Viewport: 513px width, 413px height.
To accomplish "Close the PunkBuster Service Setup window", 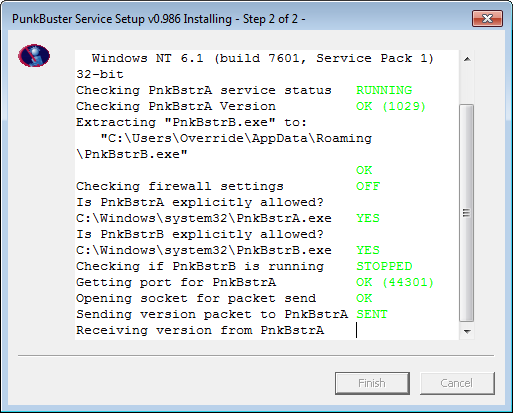I will [x=487, y=18].
